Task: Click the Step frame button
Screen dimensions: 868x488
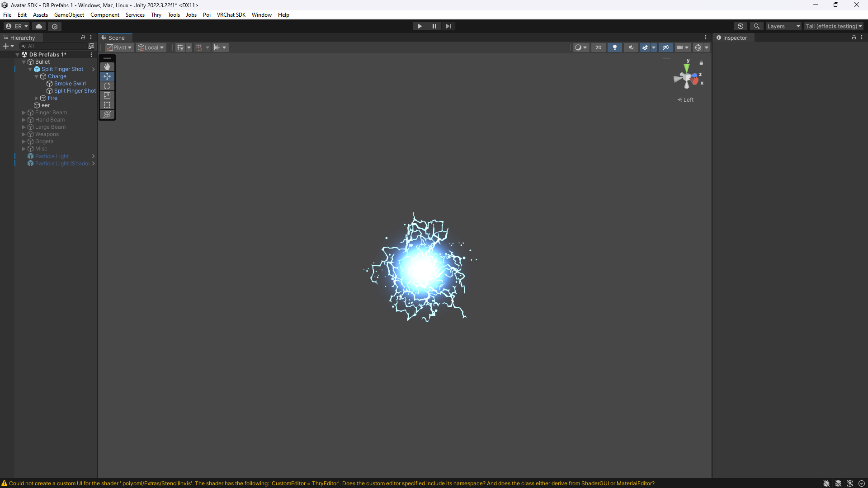Action: pyautogui.click(x=448, y=26)
